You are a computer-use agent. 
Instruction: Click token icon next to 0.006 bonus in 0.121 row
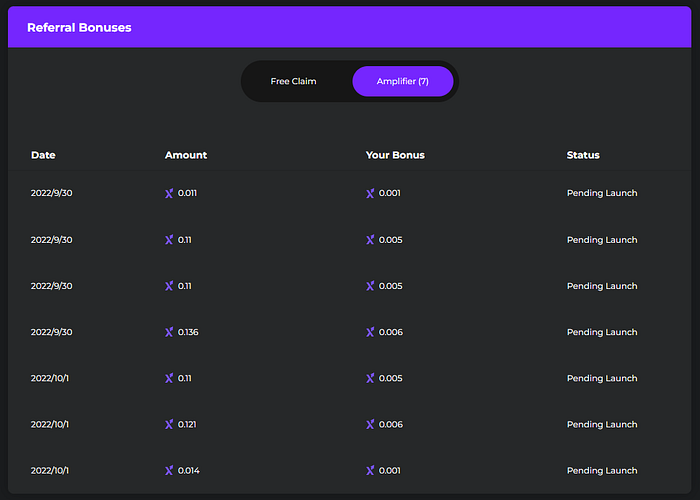[x=370, y=425]
